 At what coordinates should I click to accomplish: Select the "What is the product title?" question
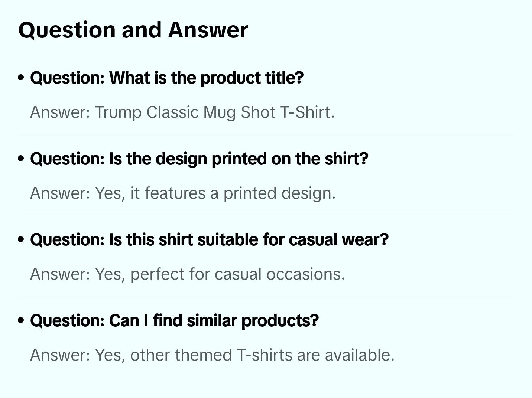(x=167, y=78)
